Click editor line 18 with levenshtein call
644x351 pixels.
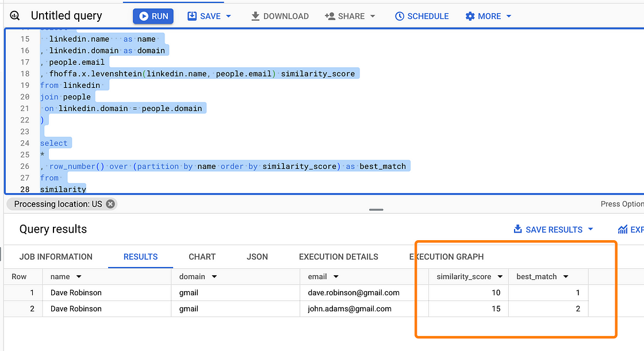[200, 74]
